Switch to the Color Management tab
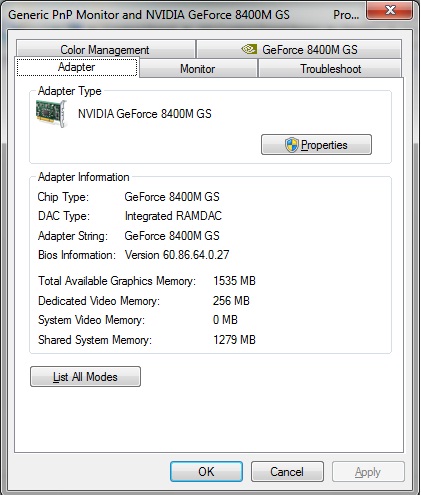The width and height of the screenshot is (421, 495). 105,49
